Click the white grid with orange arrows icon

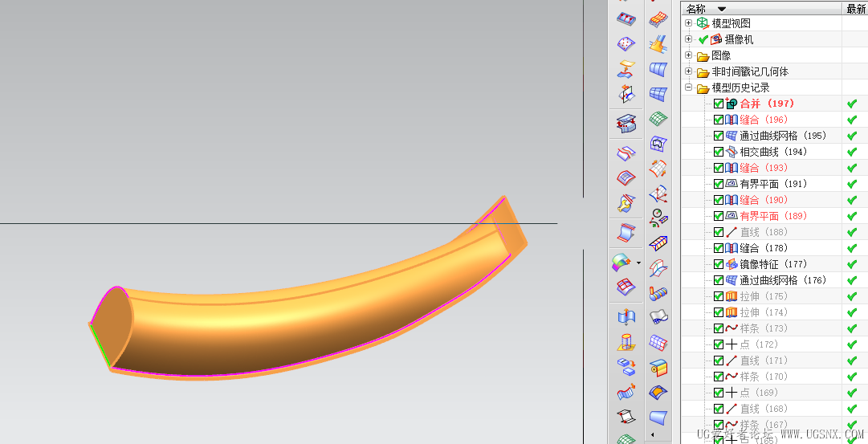coord(658,169)
